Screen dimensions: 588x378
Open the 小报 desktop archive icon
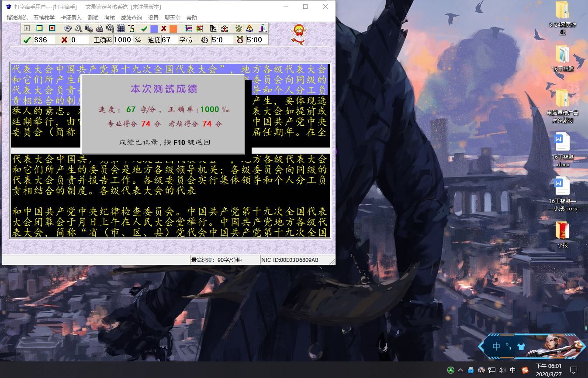[x=563, y=235]
